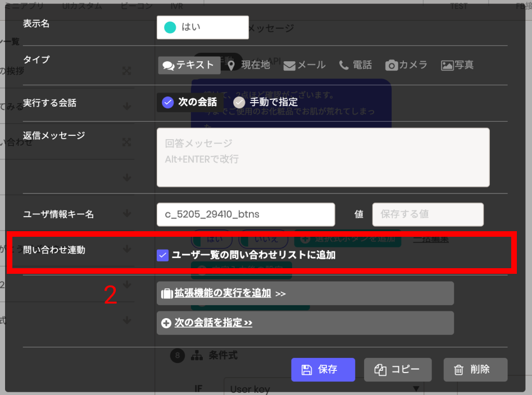Click the コピー copy button
532x395 pixels.
click(x=398, y=370)
